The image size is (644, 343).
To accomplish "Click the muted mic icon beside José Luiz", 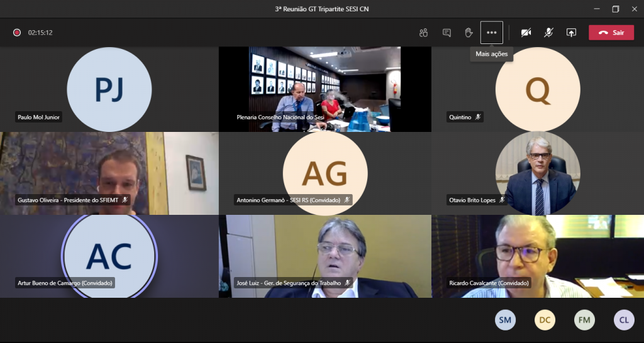I will coord(347,283).
